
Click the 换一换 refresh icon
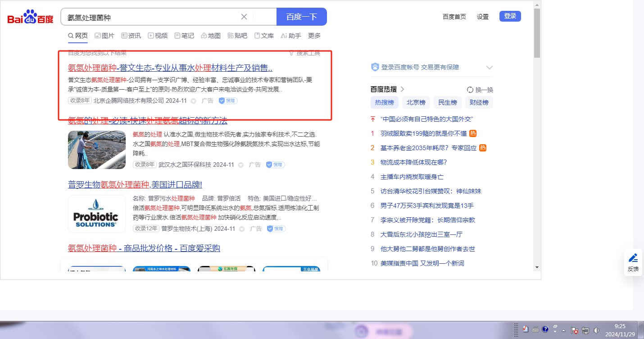coord(470,90)
